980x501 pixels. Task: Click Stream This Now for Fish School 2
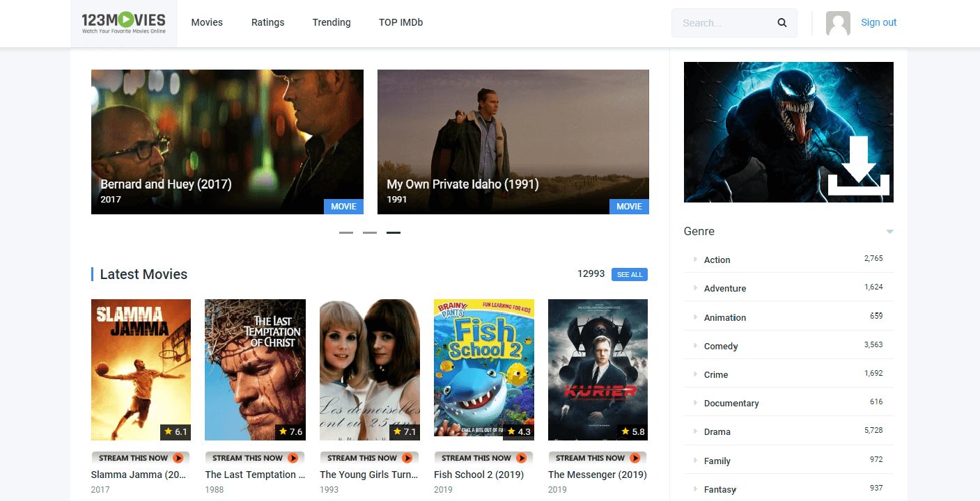pos(484,458)
